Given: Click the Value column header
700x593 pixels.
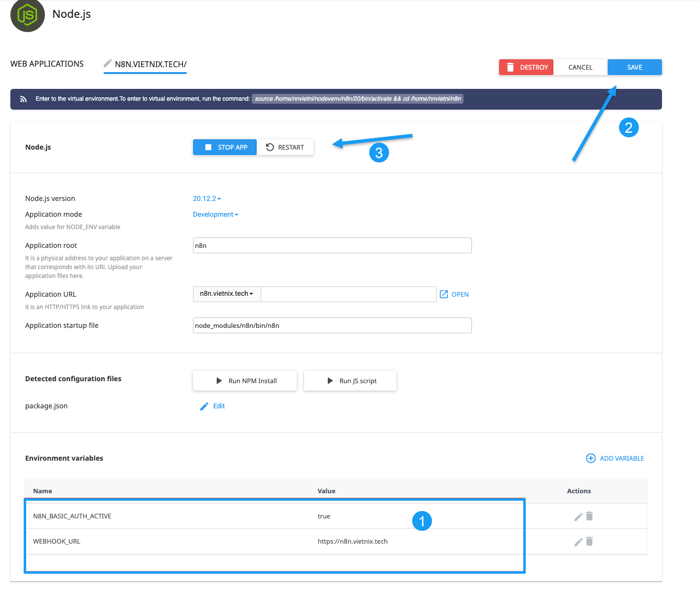Looking at the screenshot, I should coord(326,491).
